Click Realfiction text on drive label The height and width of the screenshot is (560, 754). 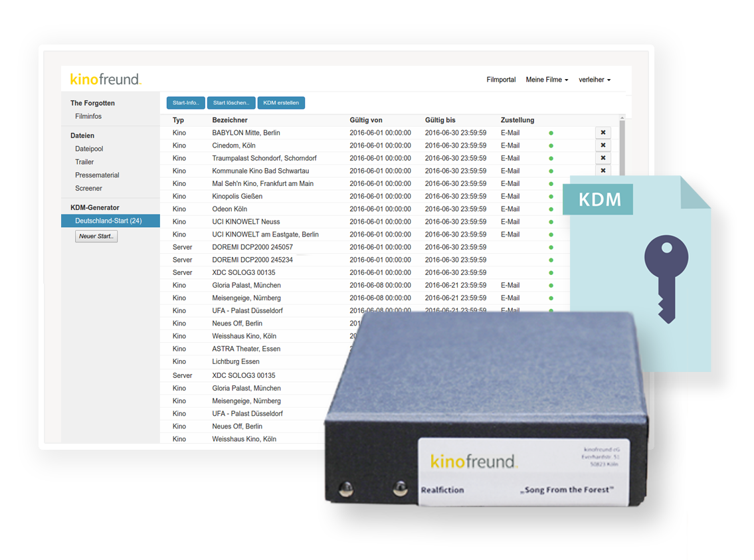point(442,490)
